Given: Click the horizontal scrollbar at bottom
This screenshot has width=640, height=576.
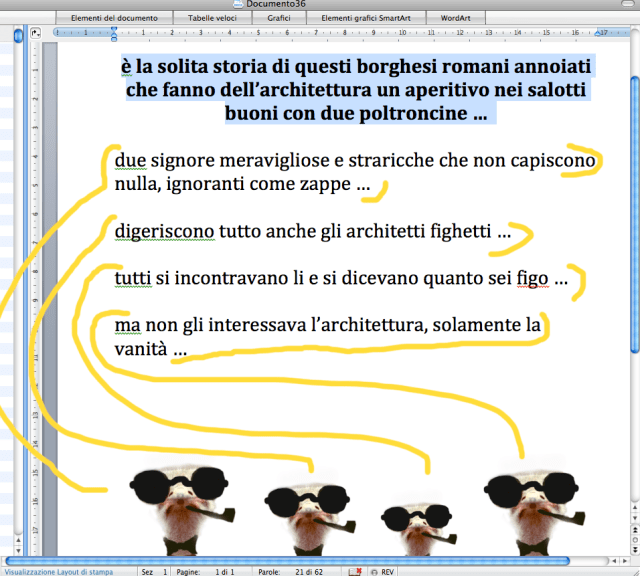Looking at the screenshot, I should pos(300,559).
